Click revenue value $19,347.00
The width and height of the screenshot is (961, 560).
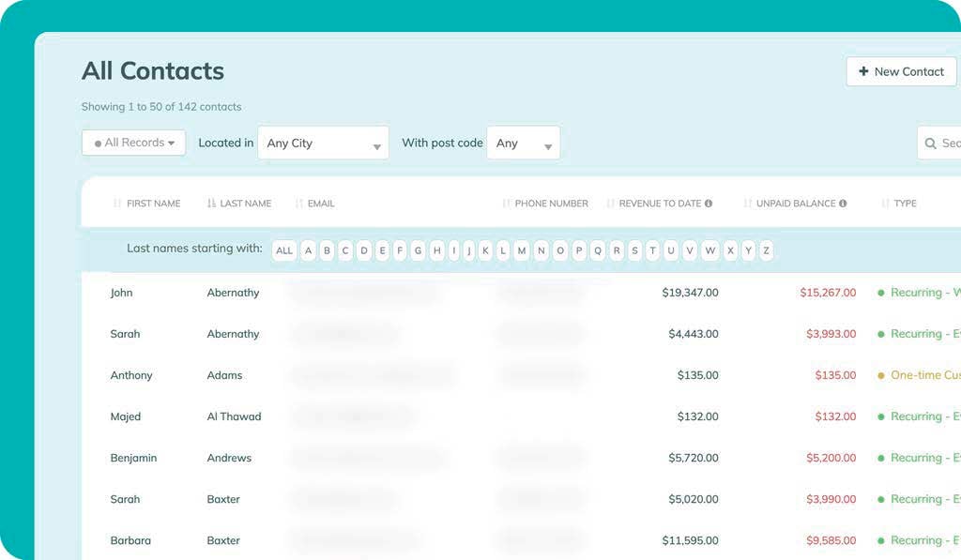pos(690,293)
